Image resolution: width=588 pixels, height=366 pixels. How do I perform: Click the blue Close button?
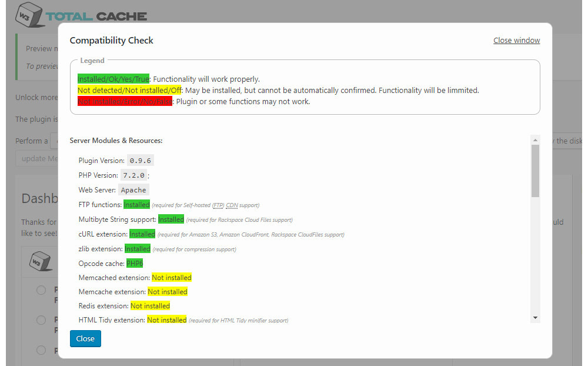[x=85, y=338]
